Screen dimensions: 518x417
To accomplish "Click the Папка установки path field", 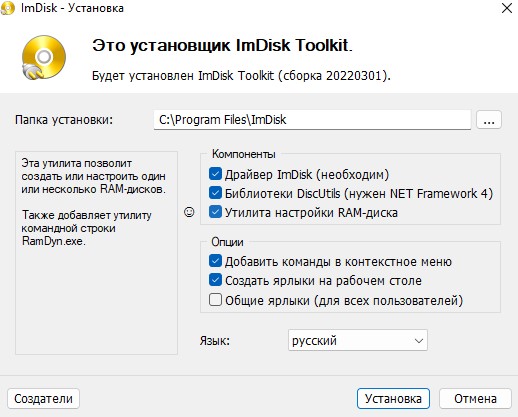I will 312,120.
